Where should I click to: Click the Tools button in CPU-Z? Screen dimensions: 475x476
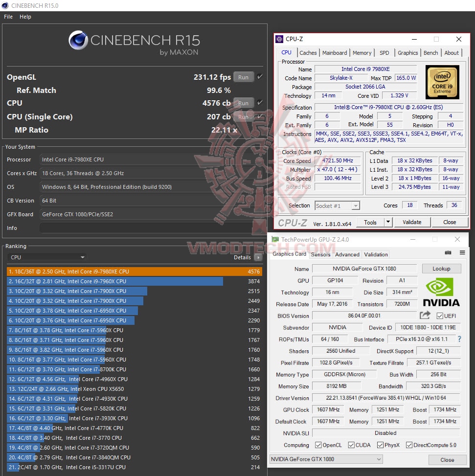pyautogui.click(x=370, y=222)
